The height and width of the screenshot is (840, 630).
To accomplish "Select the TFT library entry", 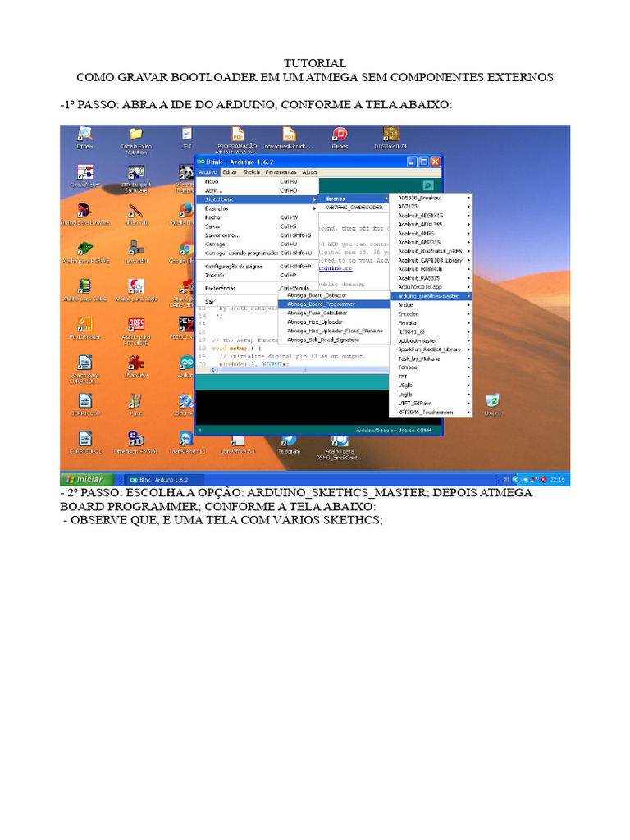I will tap(431, 377).
